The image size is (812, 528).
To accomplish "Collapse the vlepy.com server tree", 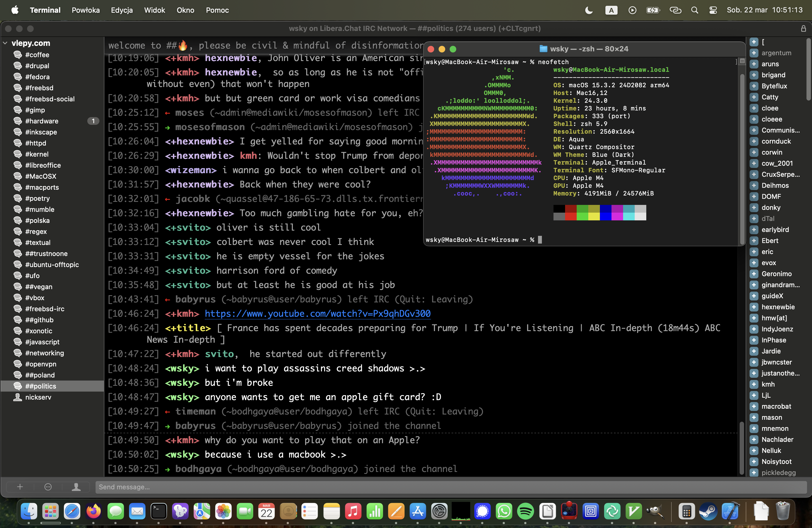I will pos(6,43).
